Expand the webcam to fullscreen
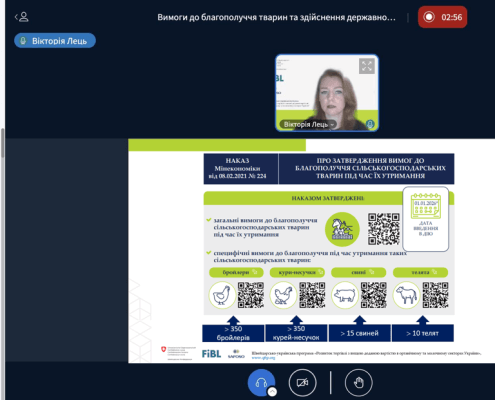The image size is (495, 400). 367,66
